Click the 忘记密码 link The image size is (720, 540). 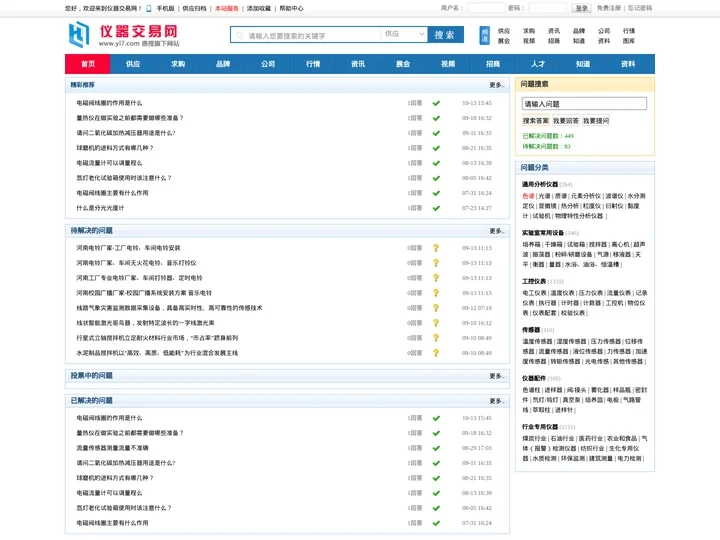click(x=640, y=8)
